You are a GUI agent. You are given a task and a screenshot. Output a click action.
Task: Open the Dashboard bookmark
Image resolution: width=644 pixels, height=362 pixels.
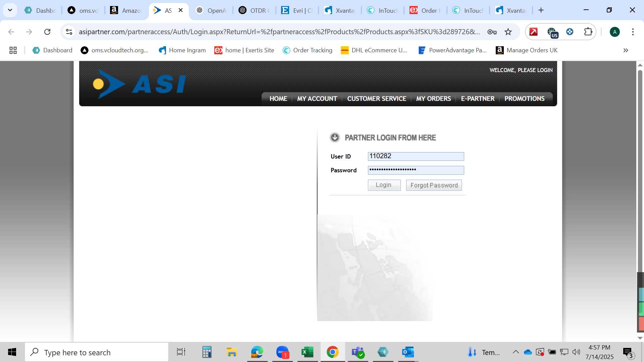(x=52, y=50)
